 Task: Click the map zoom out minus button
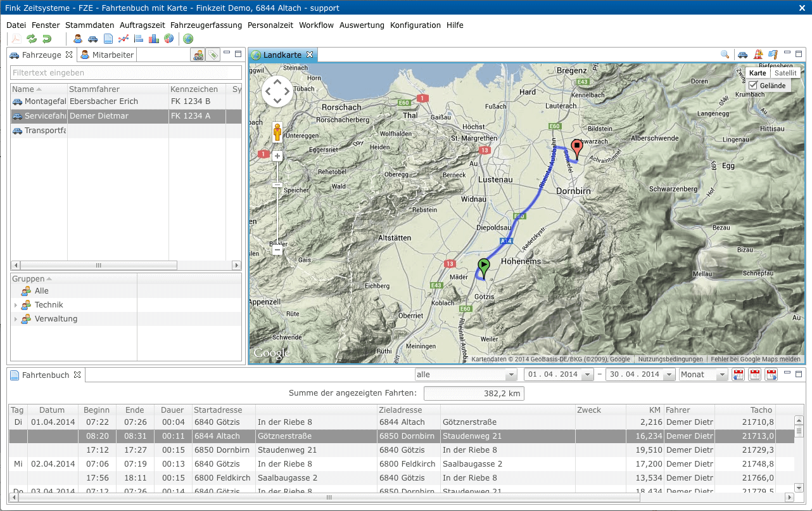pos(277,250)
